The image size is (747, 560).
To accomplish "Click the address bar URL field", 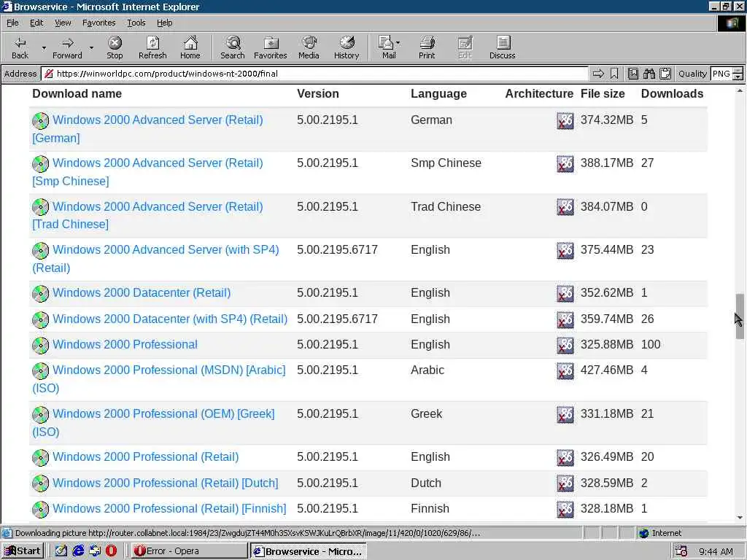I will tap(314, 74).
